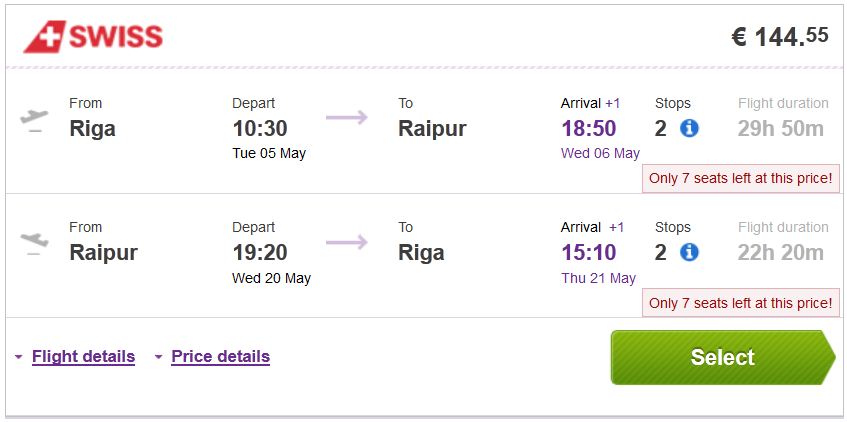Click the return 'Only 7 seats left' notice

pyautogui.click(x=740, y=303)
